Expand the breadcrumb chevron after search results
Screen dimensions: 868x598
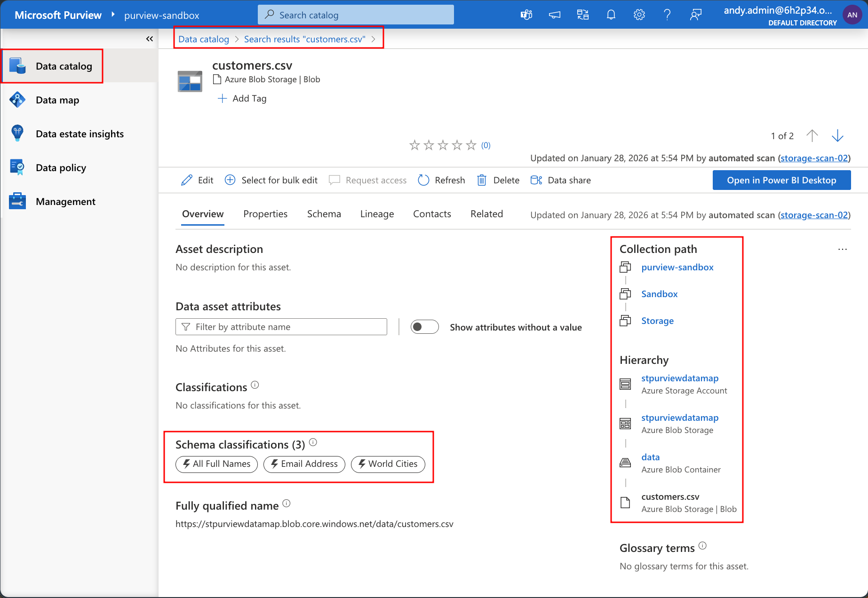pos(374,39)
